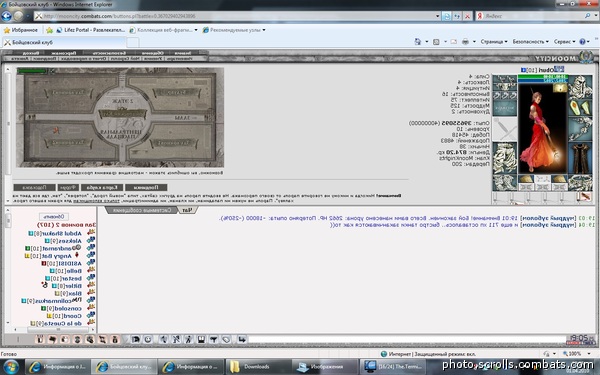This screenshot has width=600, height=375.
Task: Open the Общение game menu
Action: [x=153, y=53]
